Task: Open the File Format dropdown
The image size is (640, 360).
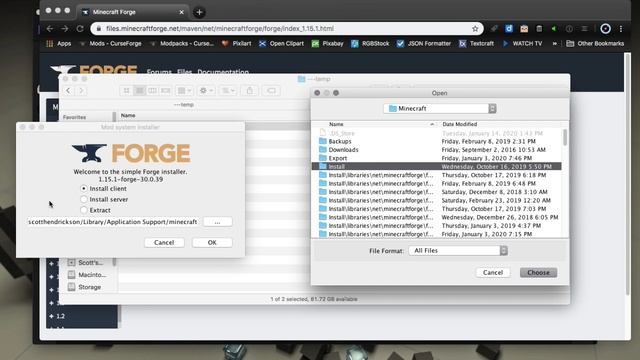Action: pyautogui.click(x=458, y=251)
